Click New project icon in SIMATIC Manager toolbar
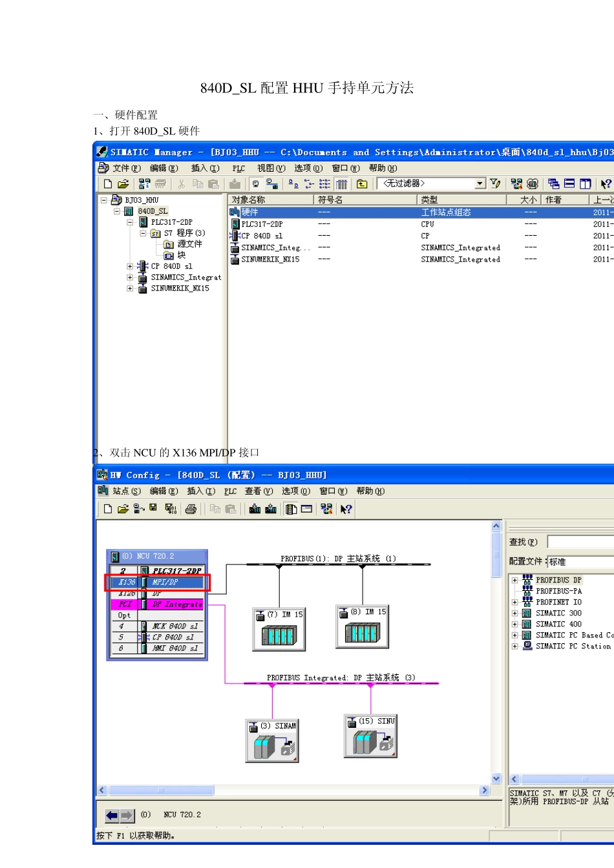The width and height of the screenshot is (614, 868). pyautogui.click(x=108, y=184)
